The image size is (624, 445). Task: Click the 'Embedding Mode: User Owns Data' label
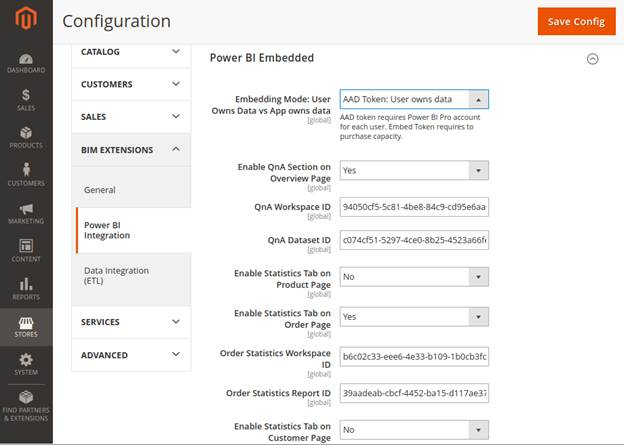coord(271,105)
